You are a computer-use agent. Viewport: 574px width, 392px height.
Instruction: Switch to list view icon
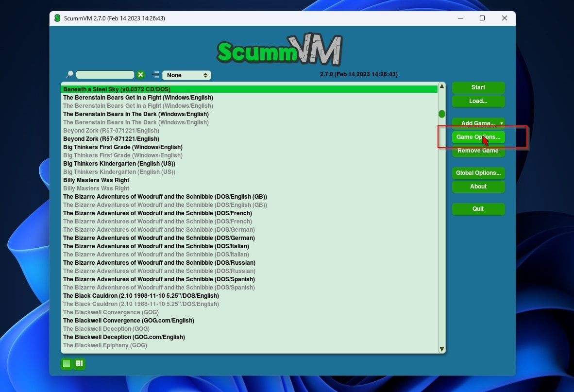pos(67,363)
